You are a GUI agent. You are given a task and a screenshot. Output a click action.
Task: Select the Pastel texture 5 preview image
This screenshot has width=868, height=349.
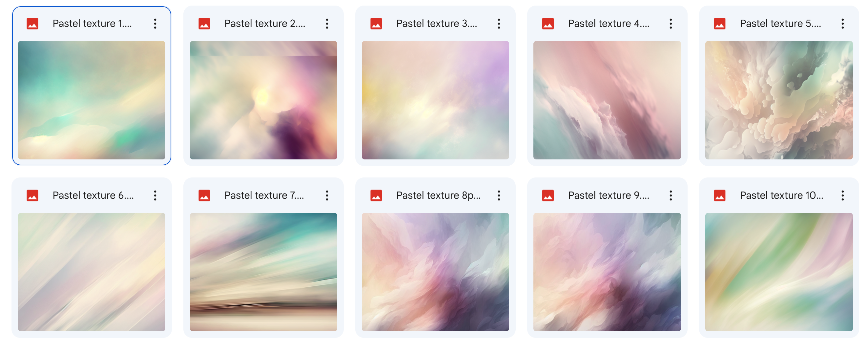(779, 100)
